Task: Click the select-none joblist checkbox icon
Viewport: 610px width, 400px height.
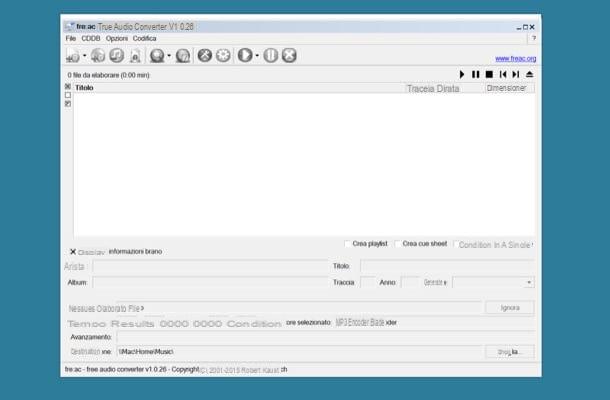Action: (68, 95)
